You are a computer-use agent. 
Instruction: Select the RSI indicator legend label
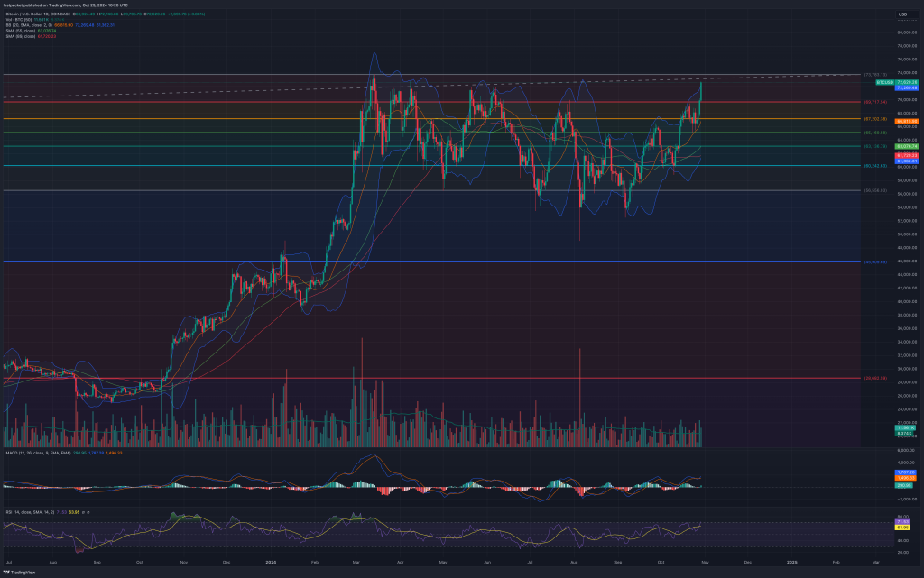(30, 512)
